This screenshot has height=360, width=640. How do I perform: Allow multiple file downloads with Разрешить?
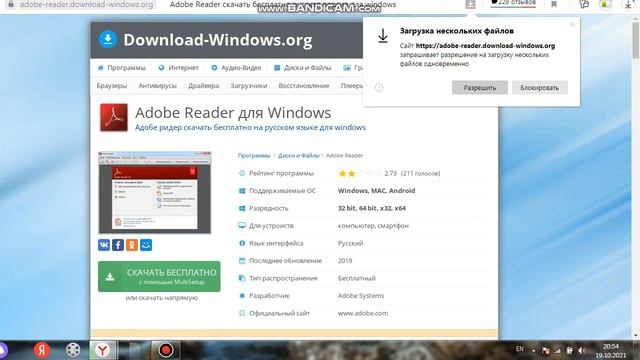pos(480,87)
